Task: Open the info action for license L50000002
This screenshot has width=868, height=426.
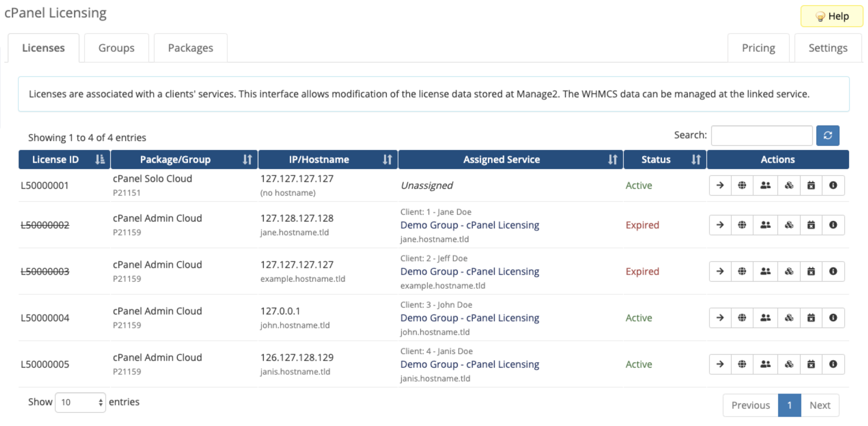Action: [833, 225]
